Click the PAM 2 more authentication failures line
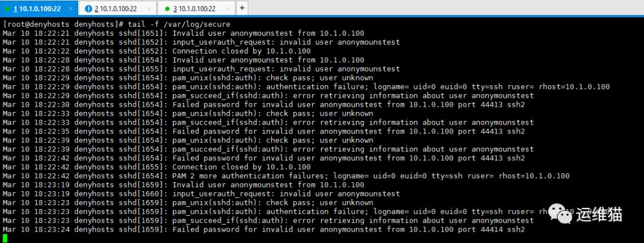 (286, 176)
